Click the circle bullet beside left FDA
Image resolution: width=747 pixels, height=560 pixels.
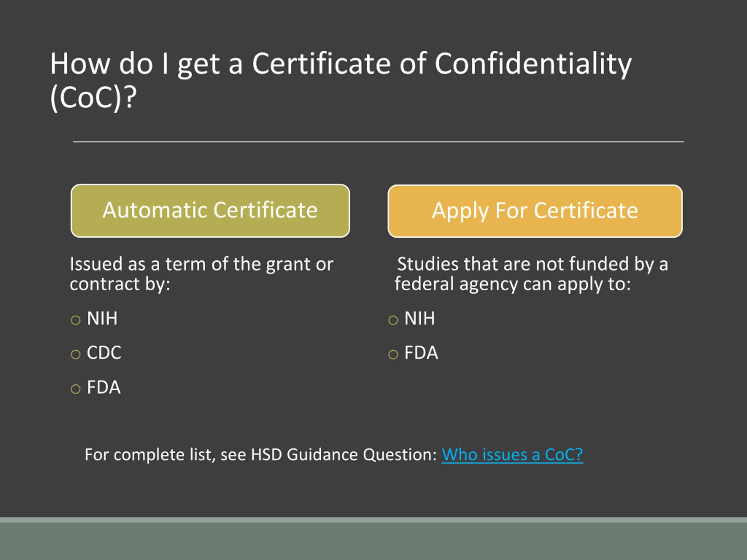click(x=76, y=389)
